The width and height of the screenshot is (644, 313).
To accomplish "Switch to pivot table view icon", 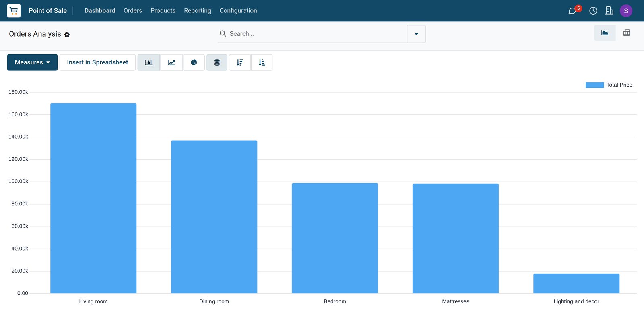I will pos(626,33).
